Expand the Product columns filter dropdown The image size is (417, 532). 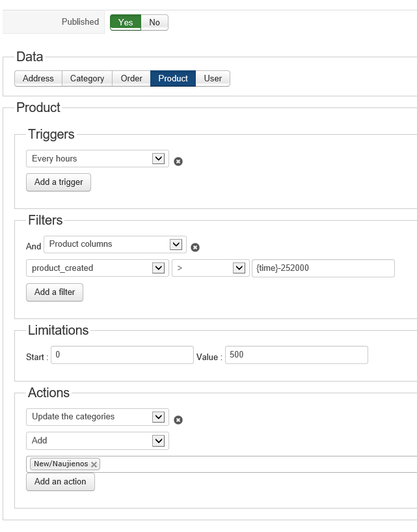click(x=115, y=244)
